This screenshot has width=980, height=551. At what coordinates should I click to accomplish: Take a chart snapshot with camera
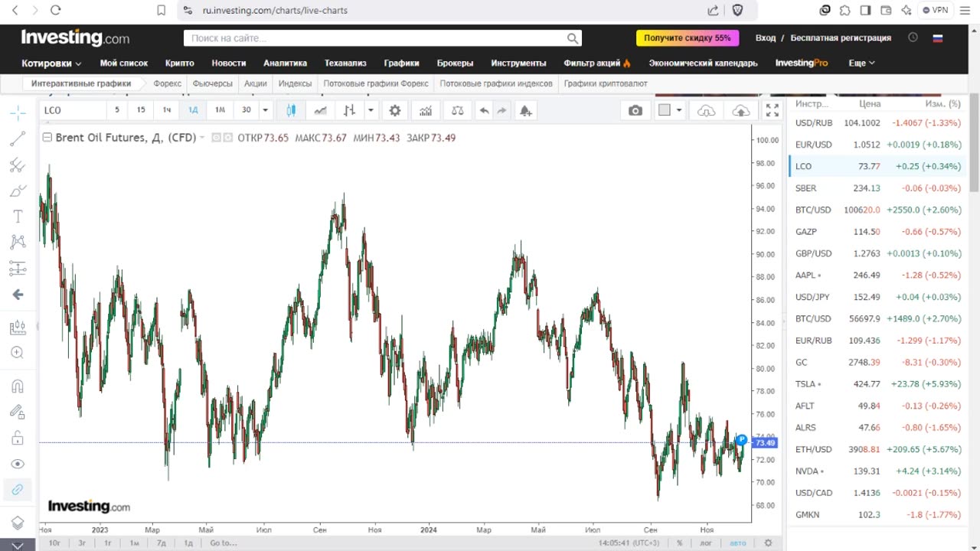pos(635,110)
